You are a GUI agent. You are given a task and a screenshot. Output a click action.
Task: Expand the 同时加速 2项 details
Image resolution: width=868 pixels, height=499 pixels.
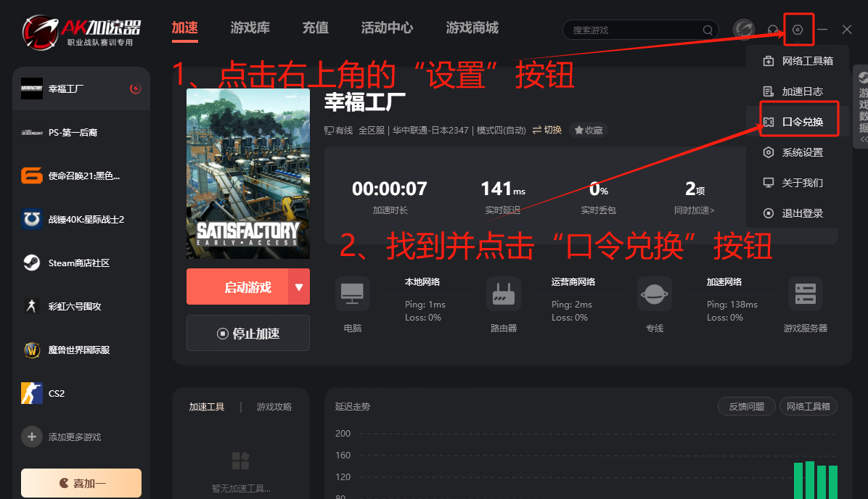click(x=694, y=210)
